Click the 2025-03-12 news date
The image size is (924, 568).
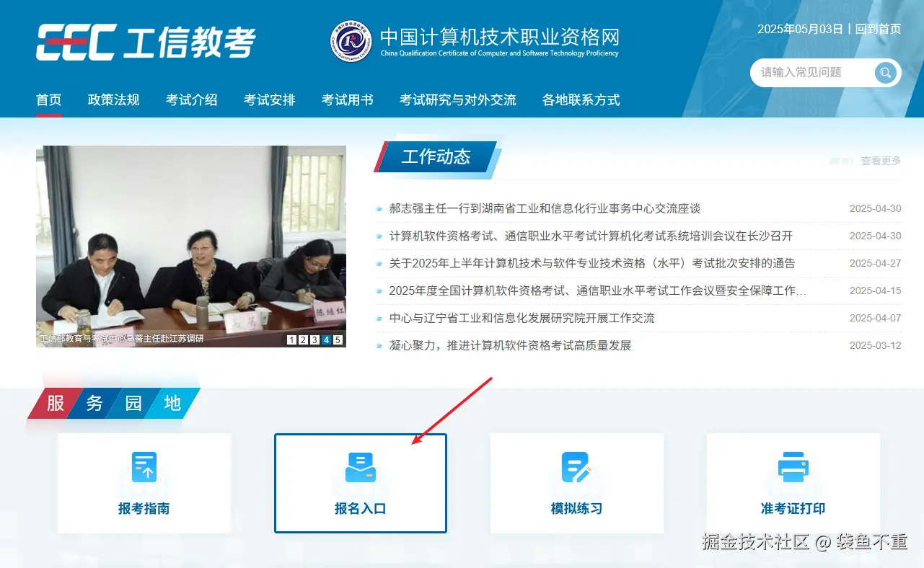point(875,345)
